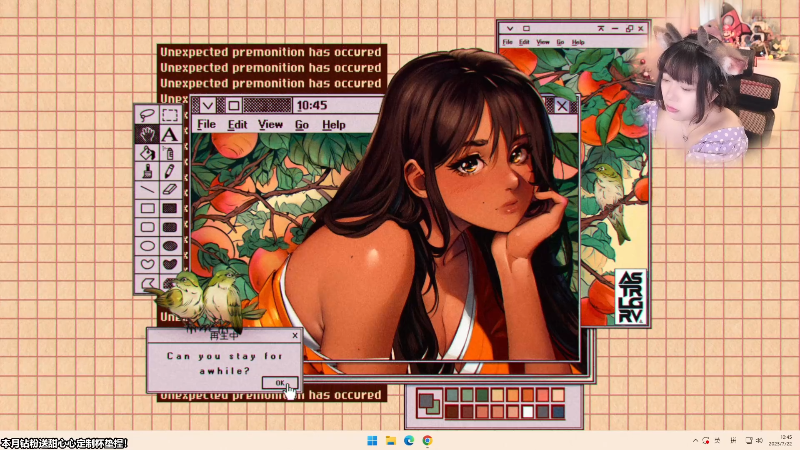Pick the white color swatch
This screenshot has height=450, width=800.
click(x=528, y=411)
